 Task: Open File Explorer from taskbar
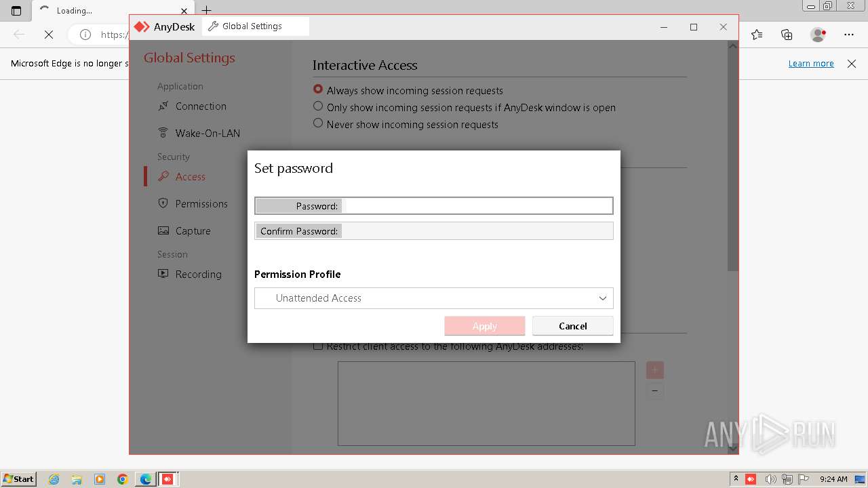coord(77,479)
